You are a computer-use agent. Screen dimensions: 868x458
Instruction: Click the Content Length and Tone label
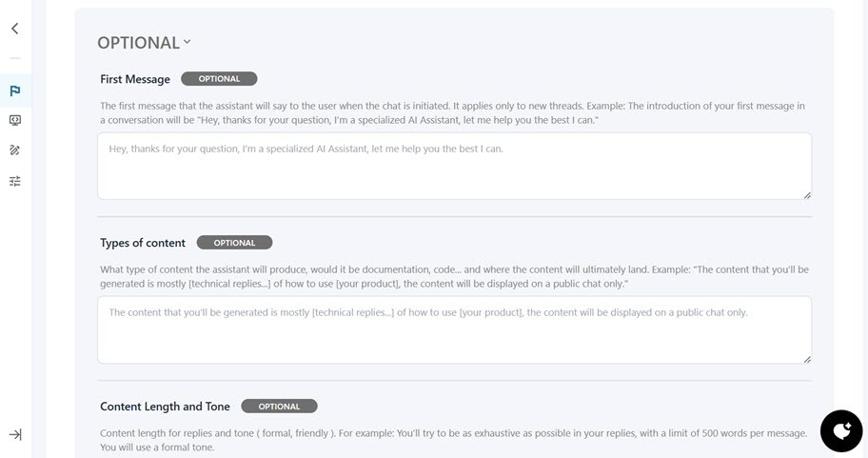pos(165,407)
